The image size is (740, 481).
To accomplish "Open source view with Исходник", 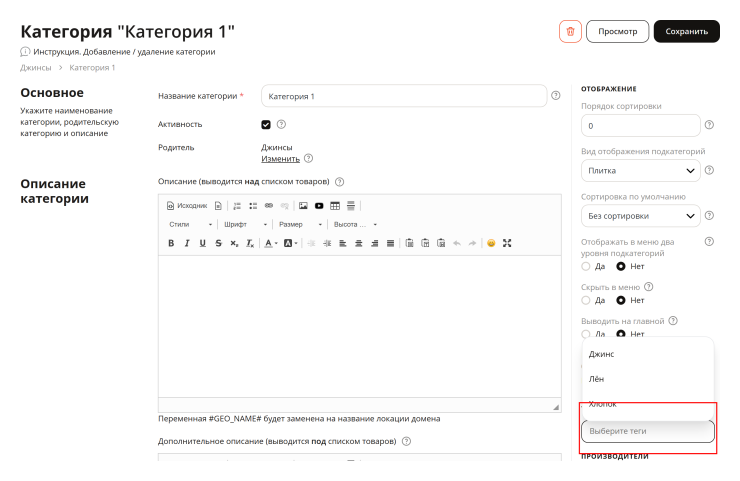I will (x=187, y=206).
